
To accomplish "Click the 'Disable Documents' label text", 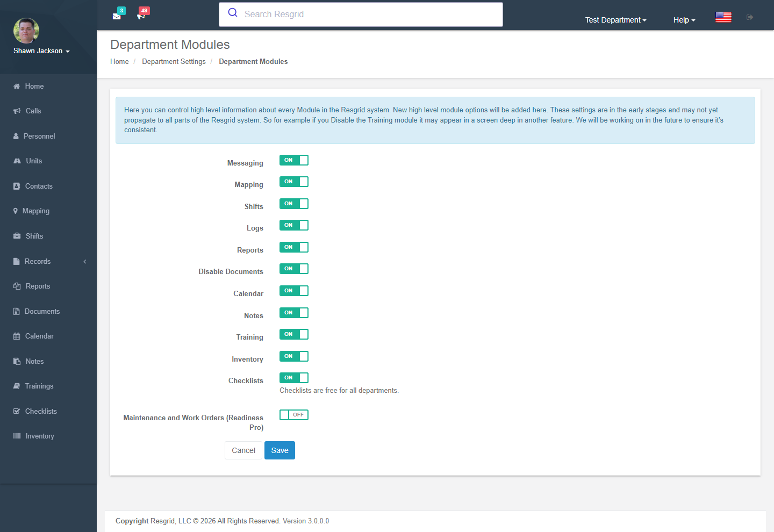I will point(231,272).
